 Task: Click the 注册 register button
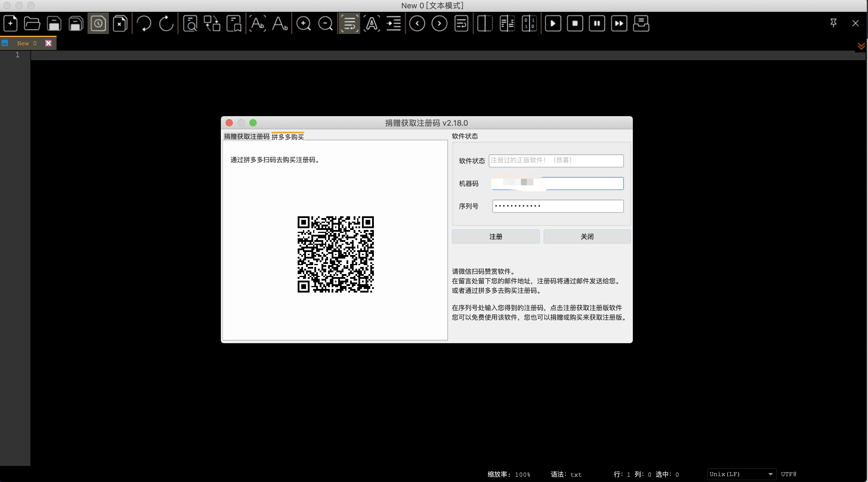[496, 237]
